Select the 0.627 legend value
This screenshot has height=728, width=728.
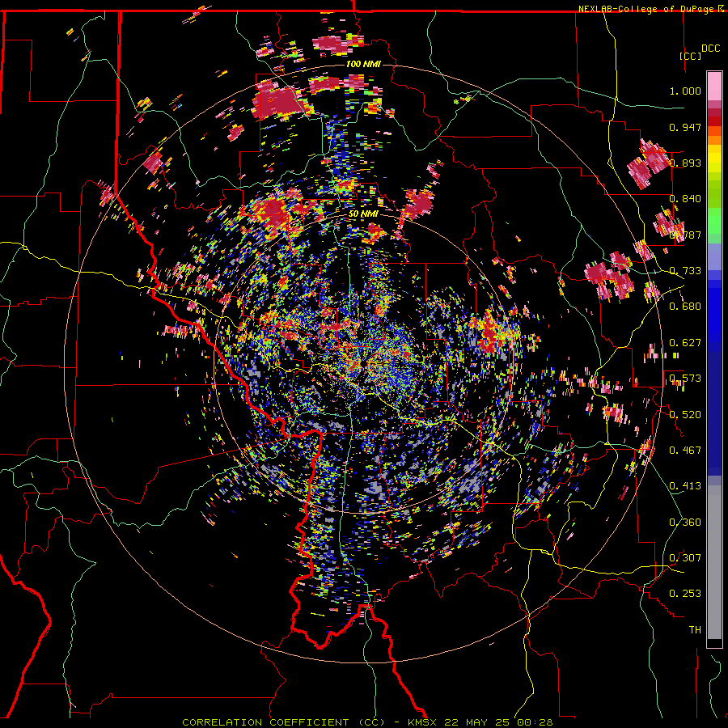[685, 343]
